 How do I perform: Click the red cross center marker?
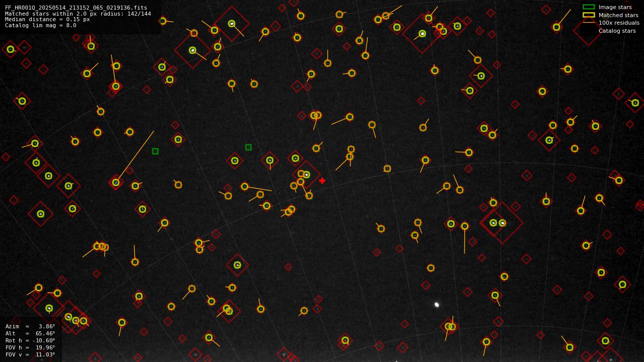[x=322, y=181]
